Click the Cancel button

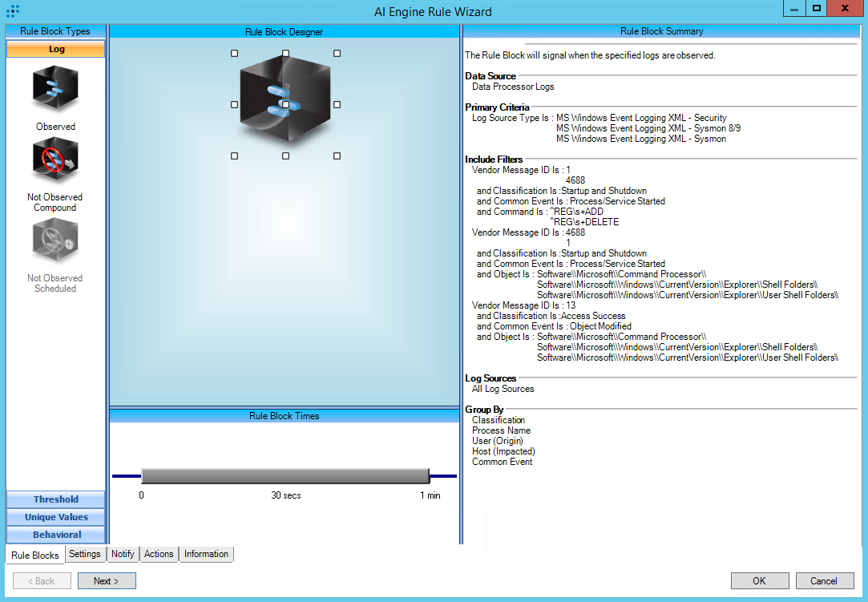tap(823, 581)
